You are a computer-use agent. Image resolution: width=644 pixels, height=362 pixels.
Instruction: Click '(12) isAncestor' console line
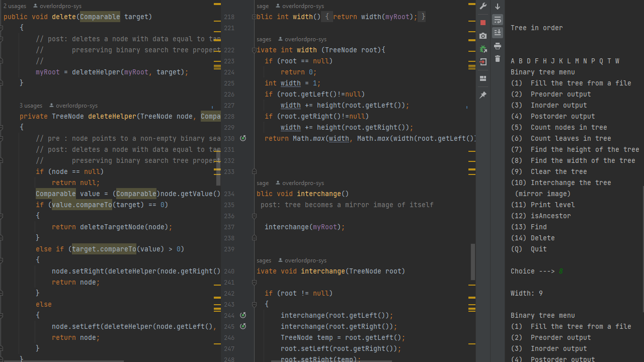[541, 216]
